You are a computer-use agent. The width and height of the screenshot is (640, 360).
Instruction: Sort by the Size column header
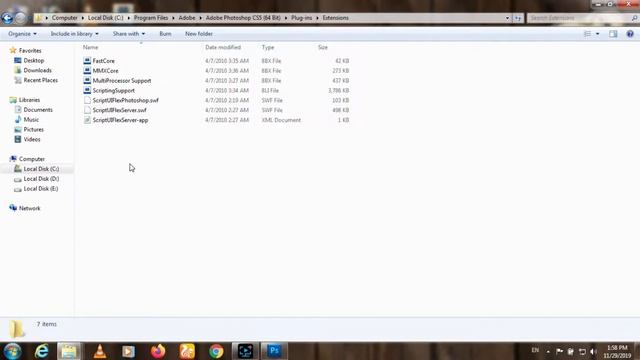coord(323,47)
